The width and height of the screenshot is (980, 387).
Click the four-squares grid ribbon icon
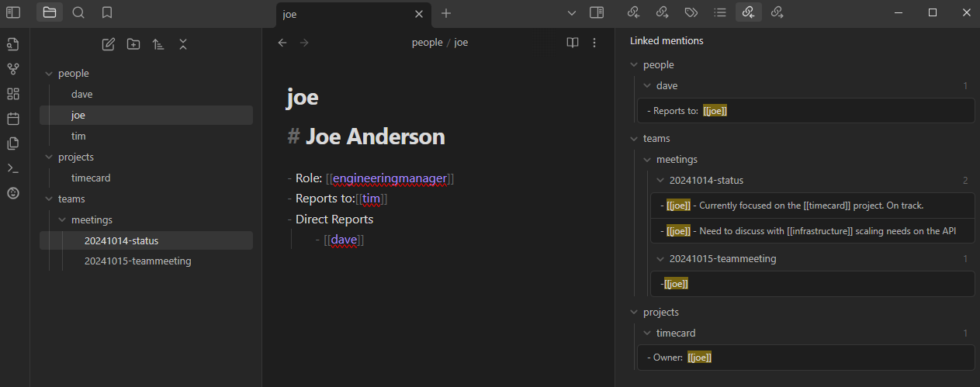coord(12,94)
